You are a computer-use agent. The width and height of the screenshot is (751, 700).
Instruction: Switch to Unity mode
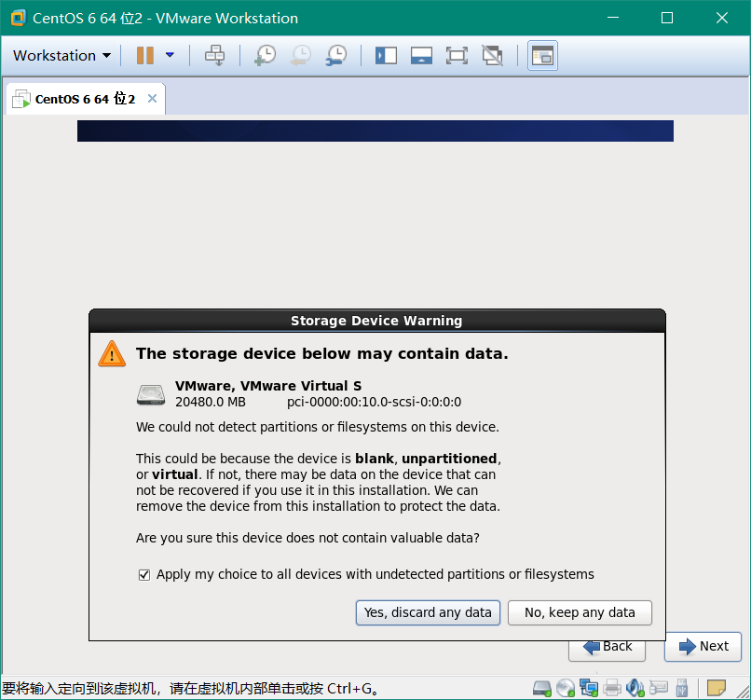[492, 56]
